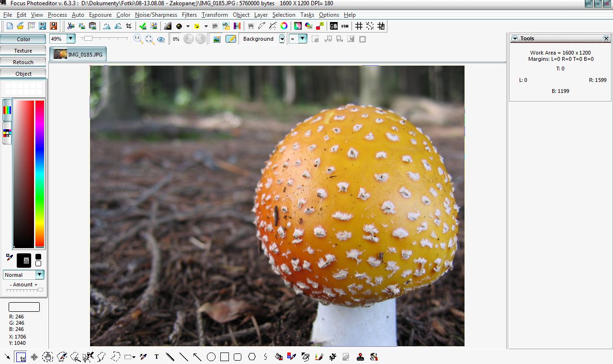Click the Amount slider handle
613x364 pixels.
(40, 290)
